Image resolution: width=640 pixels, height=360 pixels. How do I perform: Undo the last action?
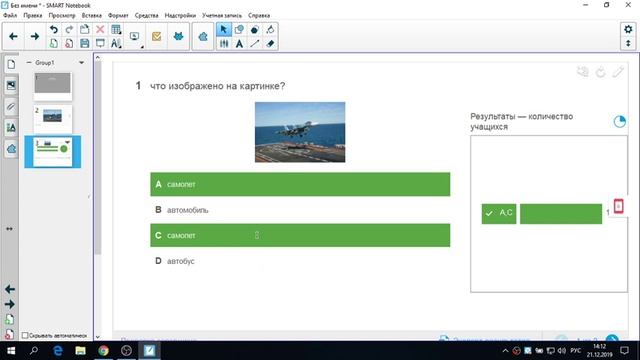click(x=53, y=30)
